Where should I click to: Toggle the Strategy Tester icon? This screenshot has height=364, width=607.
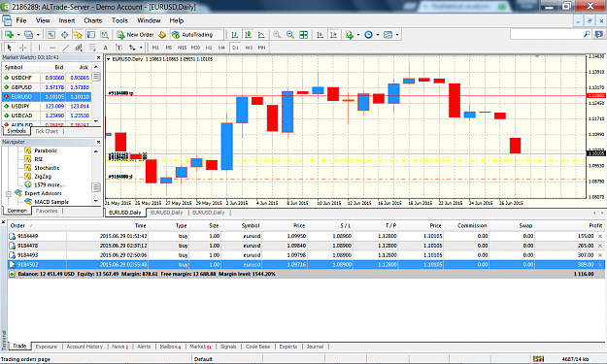pos(105,35)
